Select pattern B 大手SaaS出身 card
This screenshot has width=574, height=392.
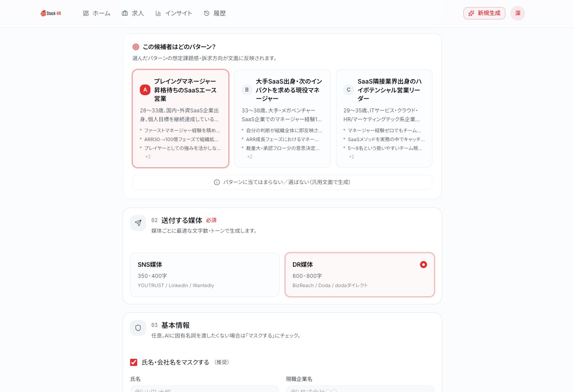pos(282,119)
